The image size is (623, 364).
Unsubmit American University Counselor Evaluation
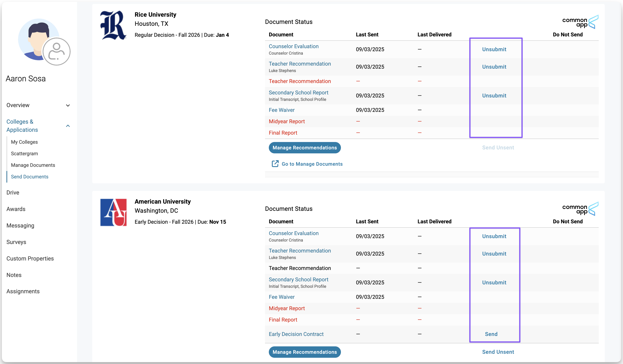(494, 236)
